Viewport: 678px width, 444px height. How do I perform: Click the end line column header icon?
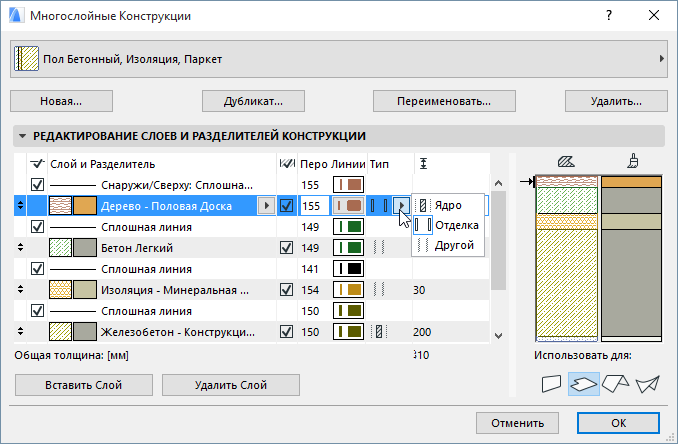pos(287,164)
